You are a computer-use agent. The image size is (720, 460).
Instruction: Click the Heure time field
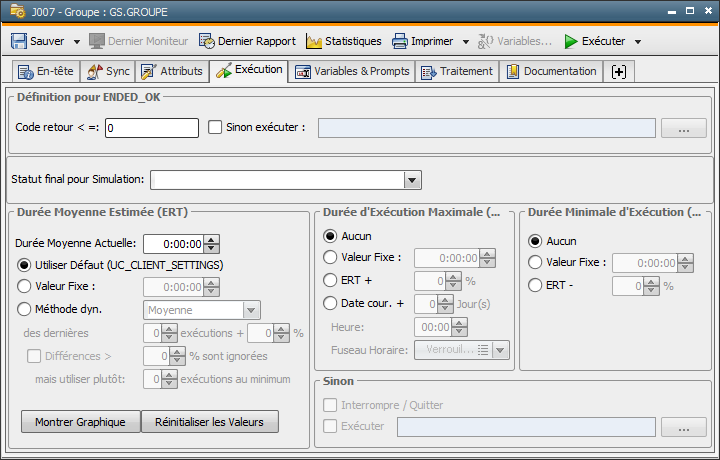433,327
